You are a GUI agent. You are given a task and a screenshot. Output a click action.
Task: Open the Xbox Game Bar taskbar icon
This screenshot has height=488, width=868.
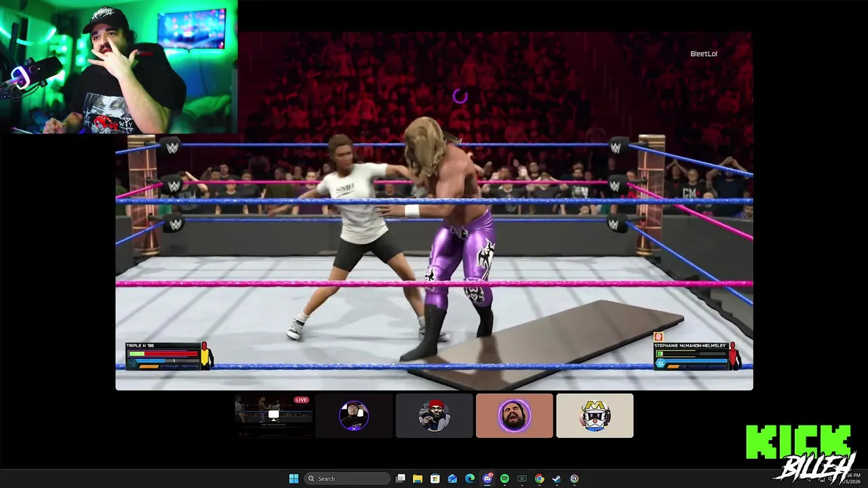[522, 479]
